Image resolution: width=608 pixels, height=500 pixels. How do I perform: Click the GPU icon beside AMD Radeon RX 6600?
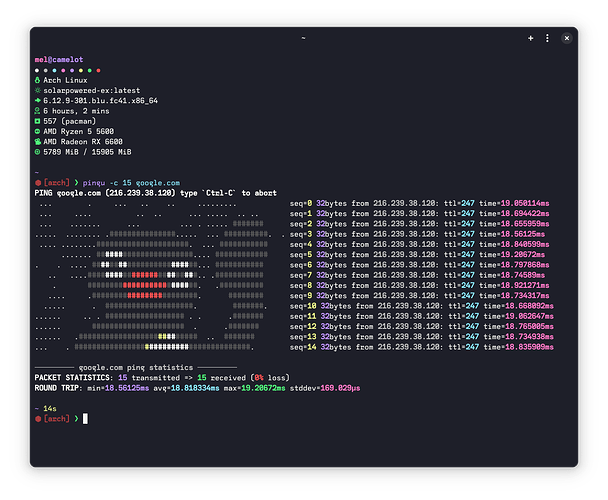[x=37, y=142]
